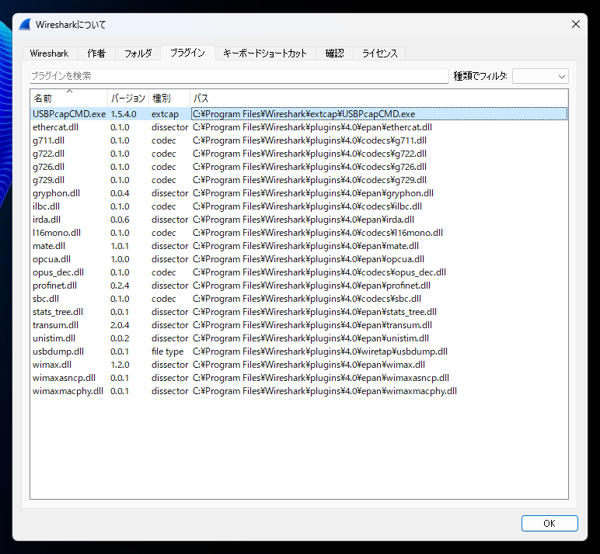The image size is (600, 554).
Task: Open the 作者 tab
Action: [96, 53]
